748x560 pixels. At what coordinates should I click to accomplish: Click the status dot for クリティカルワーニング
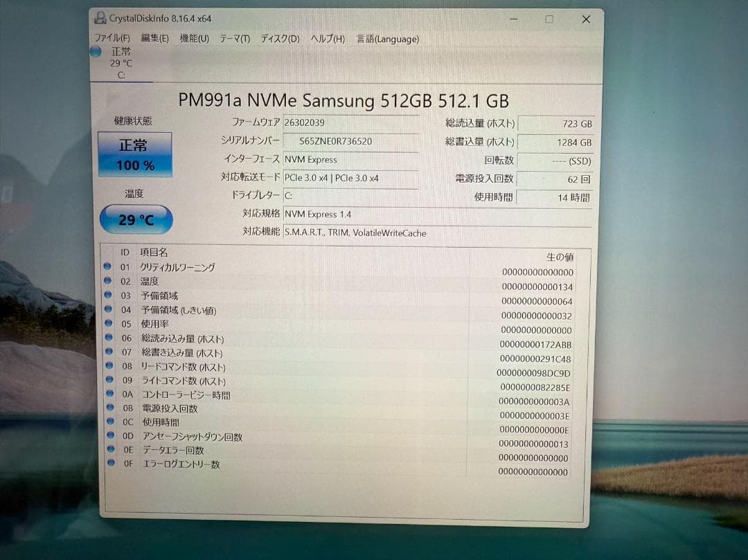(x=107, y=267)
